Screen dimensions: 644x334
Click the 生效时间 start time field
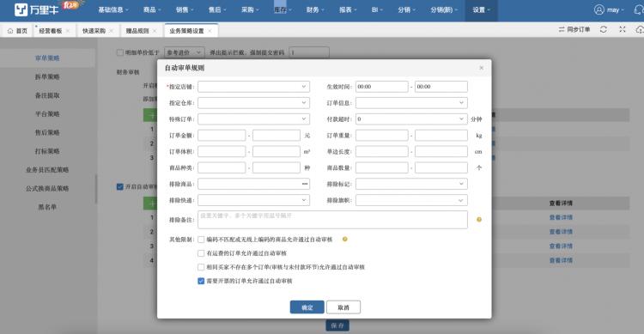point(381,87)
